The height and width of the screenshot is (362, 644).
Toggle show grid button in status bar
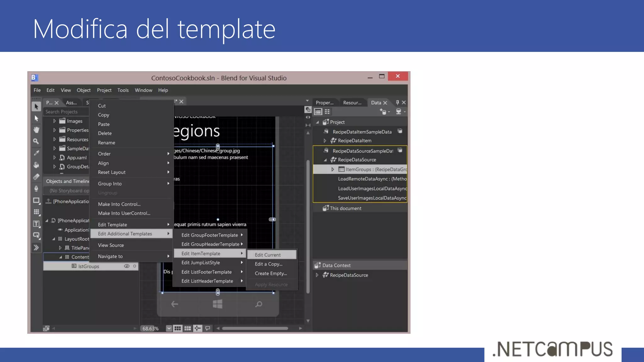(178, 328)
